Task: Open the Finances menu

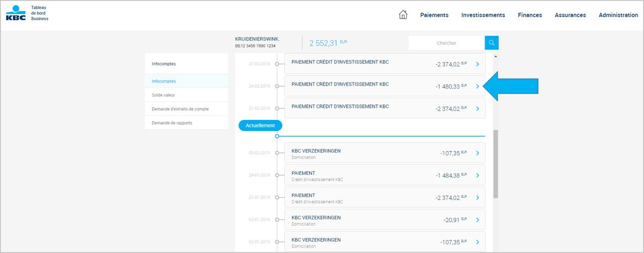Action: coord(530,15)
